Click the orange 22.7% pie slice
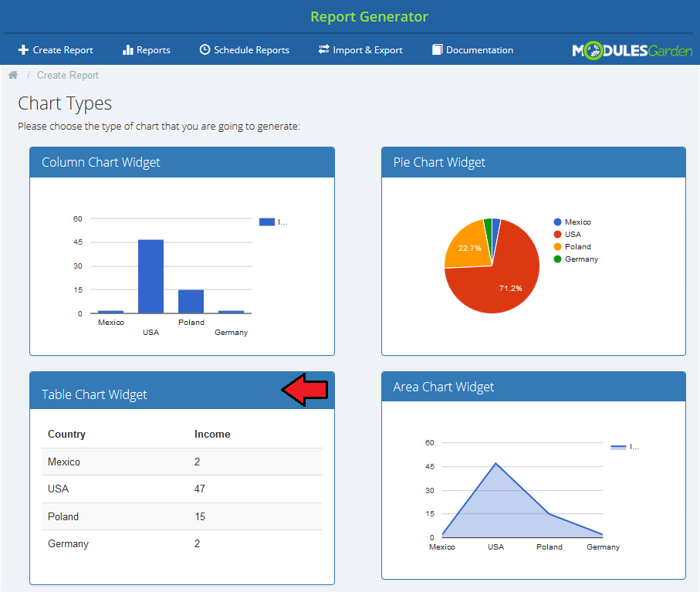 tap(468, 245)
